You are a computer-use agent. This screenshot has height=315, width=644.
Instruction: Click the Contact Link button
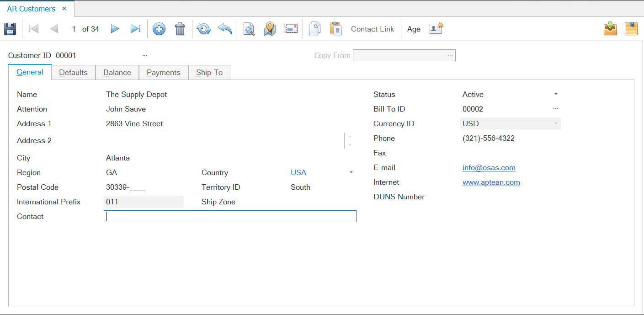coord(372,29)
